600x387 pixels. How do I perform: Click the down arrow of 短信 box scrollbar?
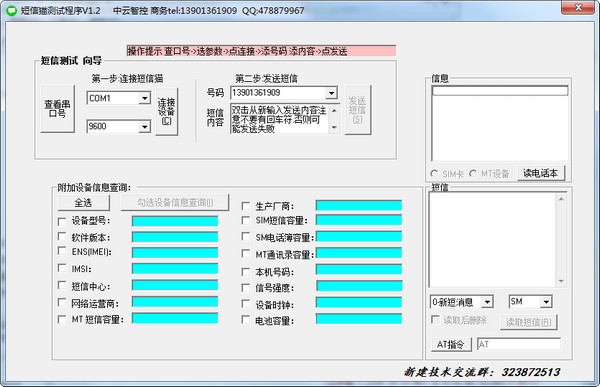[561, 281]
